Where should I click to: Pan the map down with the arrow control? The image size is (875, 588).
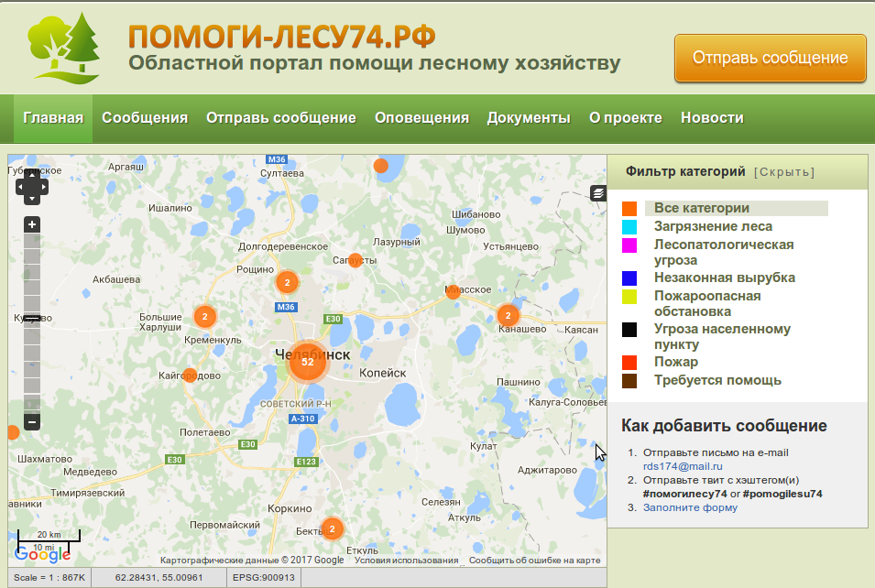(x=32, y=197)
